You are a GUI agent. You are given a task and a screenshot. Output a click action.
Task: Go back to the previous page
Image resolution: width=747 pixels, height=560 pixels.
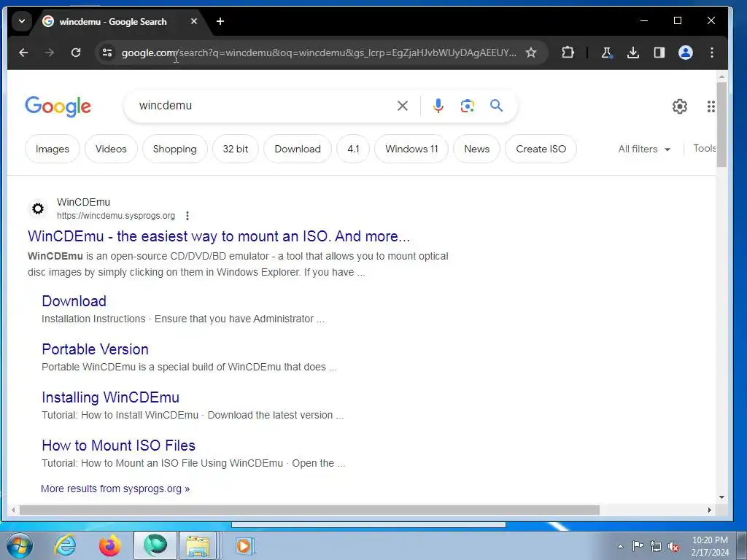tap(23, 52)
